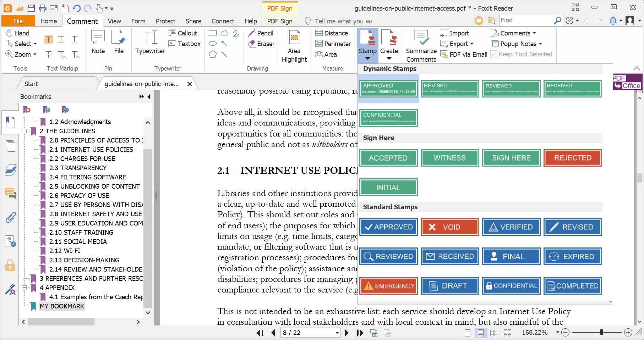
Task: Pick the Eraser tool
Action: coord(261,44)
